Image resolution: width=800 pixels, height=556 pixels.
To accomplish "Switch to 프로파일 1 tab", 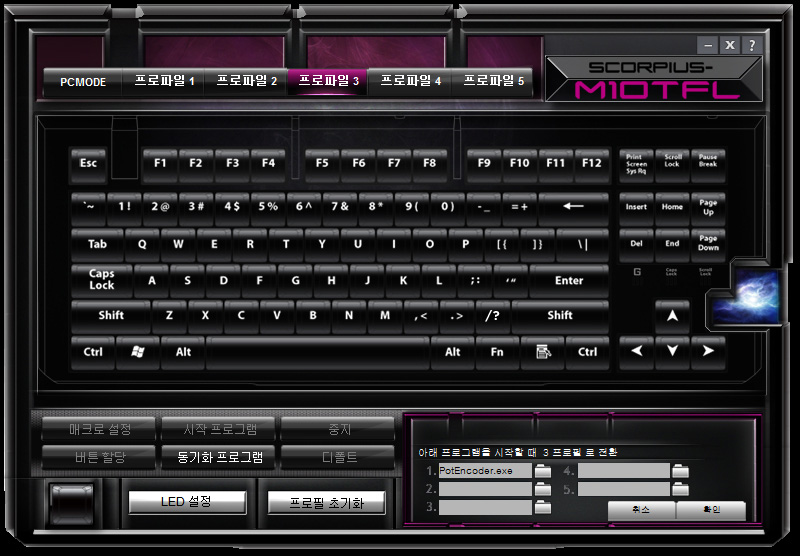I will point(164,81).
